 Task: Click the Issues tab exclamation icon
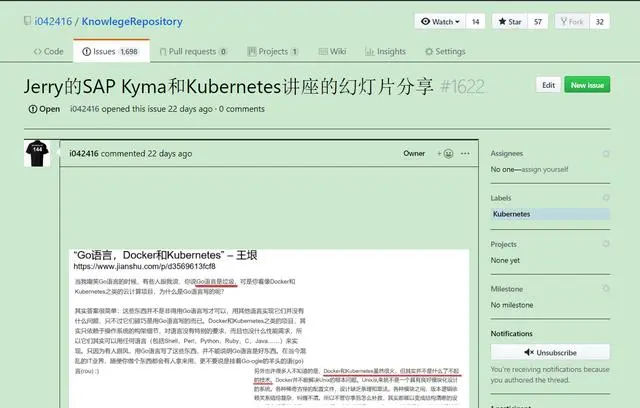(86, 51)
